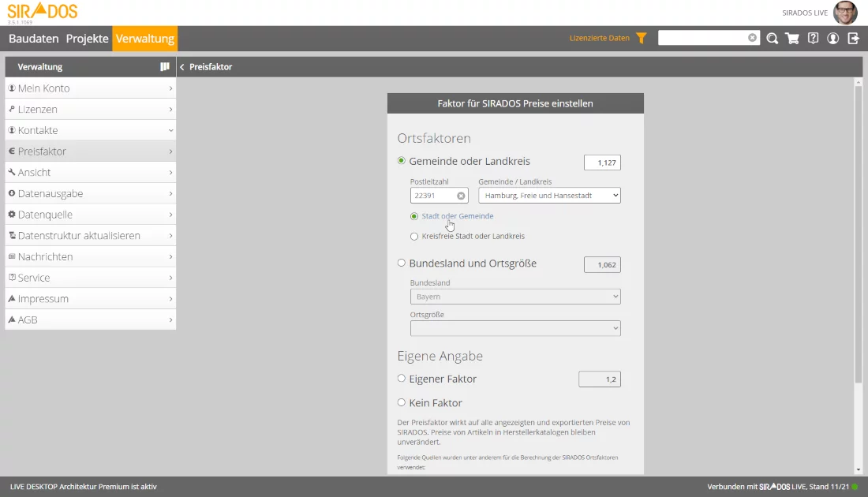Click the Lizenzierte Daten link
The height and width of the screenshot is (497, 868).
(600, 38)
